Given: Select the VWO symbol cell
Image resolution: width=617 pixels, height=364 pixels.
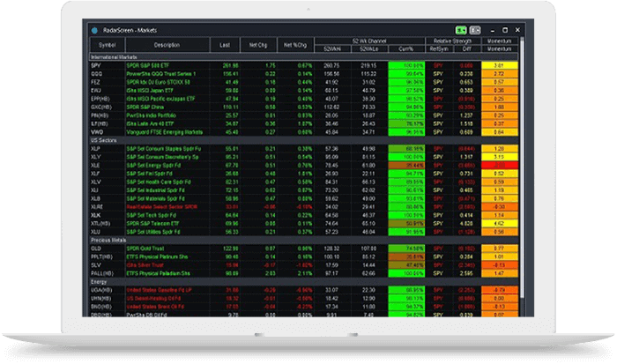Looking at the screenshot, I should 107,132.
